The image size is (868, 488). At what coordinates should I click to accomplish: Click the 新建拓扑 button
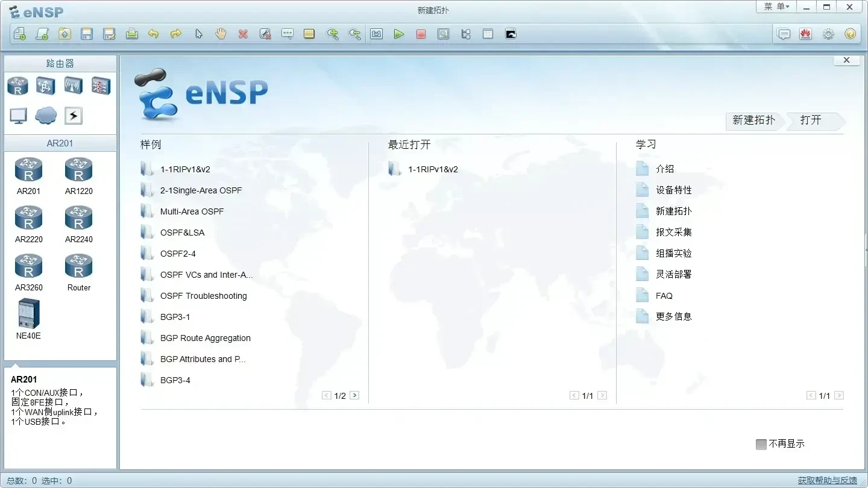coord(754,120)
